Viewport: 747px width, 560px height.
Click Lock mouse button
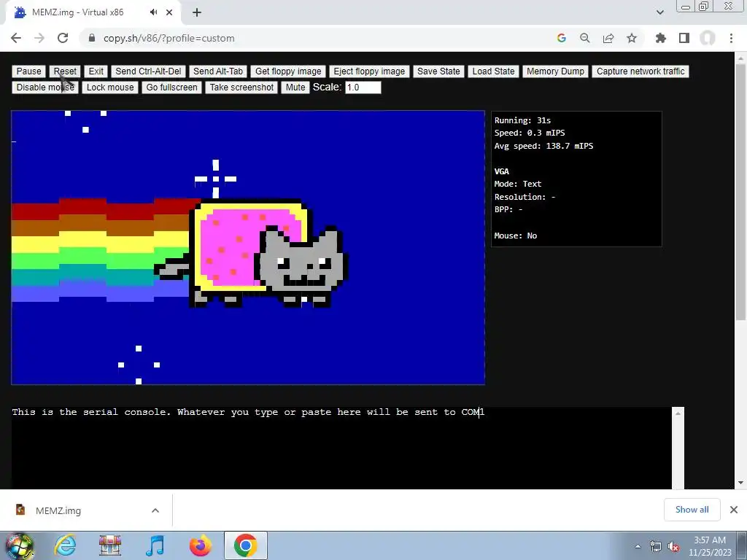coord(110,87)
